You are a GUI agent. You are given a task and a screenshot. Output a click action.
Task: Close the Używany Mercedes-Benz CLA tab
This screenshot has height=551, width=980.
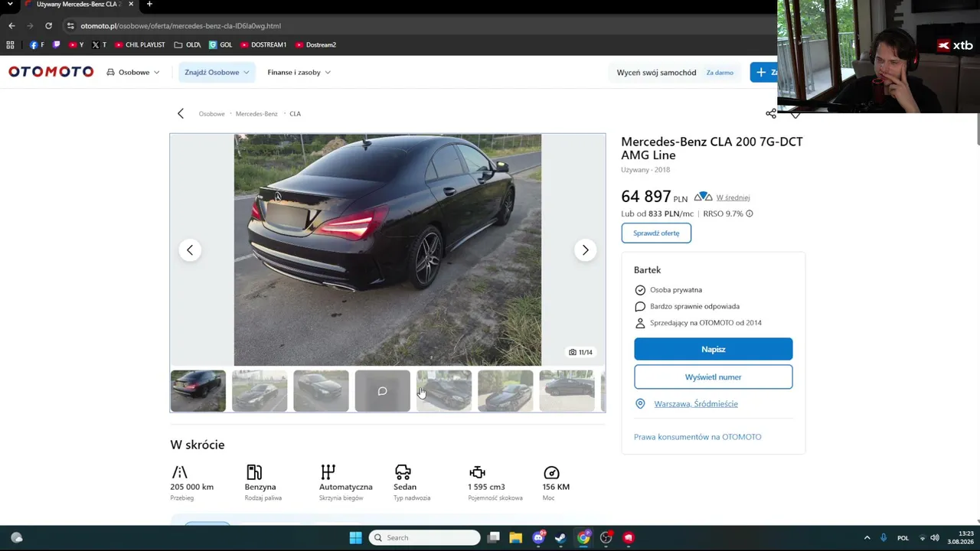tap(131, 5)
